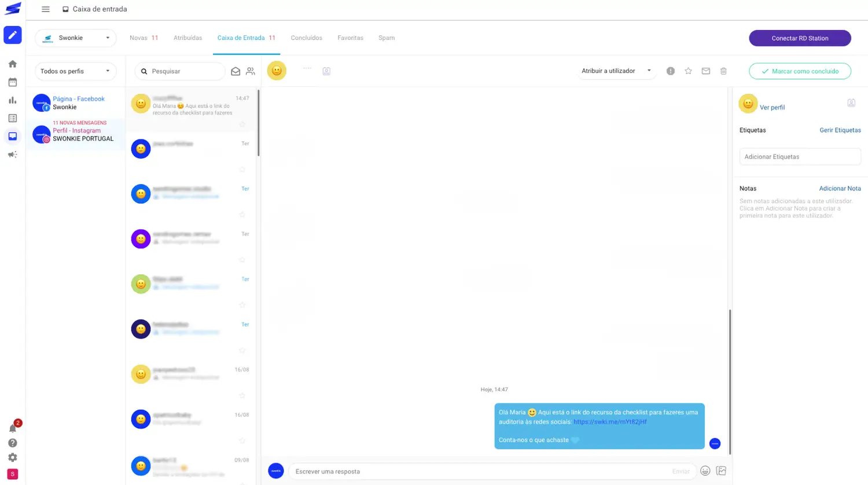Viewport: 868px width, 485px height.
Task: Toggle the unread messages filter icon
Action: coord(236,71)
